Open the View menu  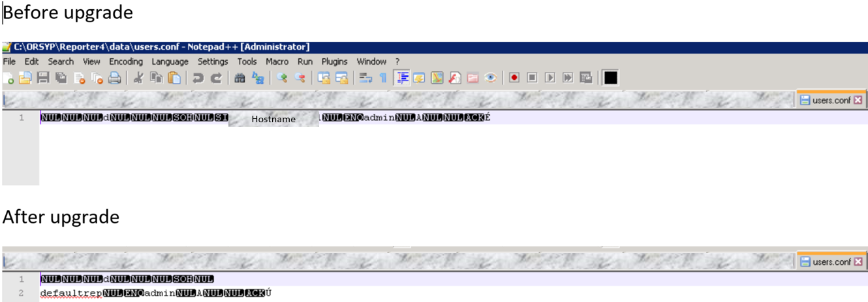pos(91,61)
